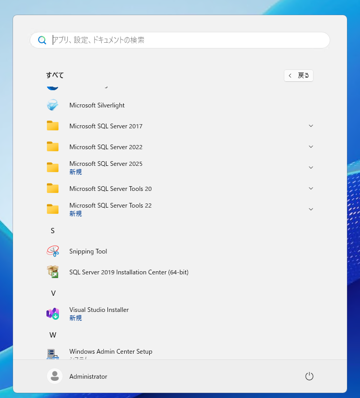Click the Windows Admin Center Setup icon
360x398 pixels.
pos(52,353)
